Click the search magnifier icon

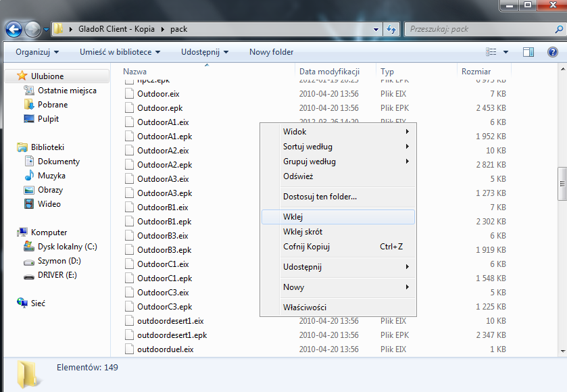[x=559, y=29]
